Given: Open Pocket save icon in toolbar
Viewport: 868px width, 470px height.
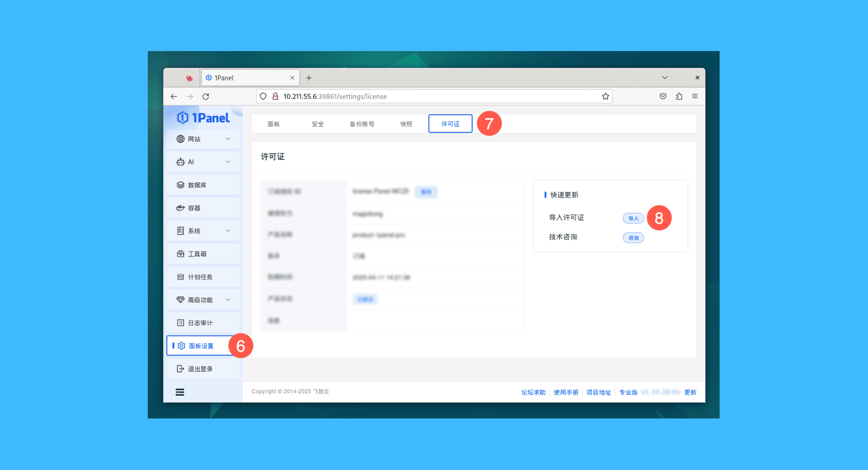Looking at the screenshot, I should pos(663,96).
